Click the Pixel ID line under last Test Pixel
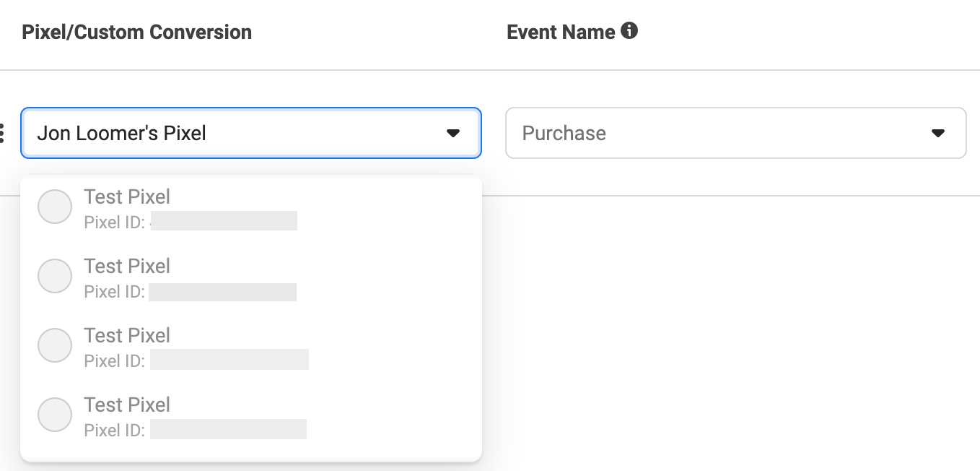The width and height of the screenshot is (980, 471). point(195,430)
